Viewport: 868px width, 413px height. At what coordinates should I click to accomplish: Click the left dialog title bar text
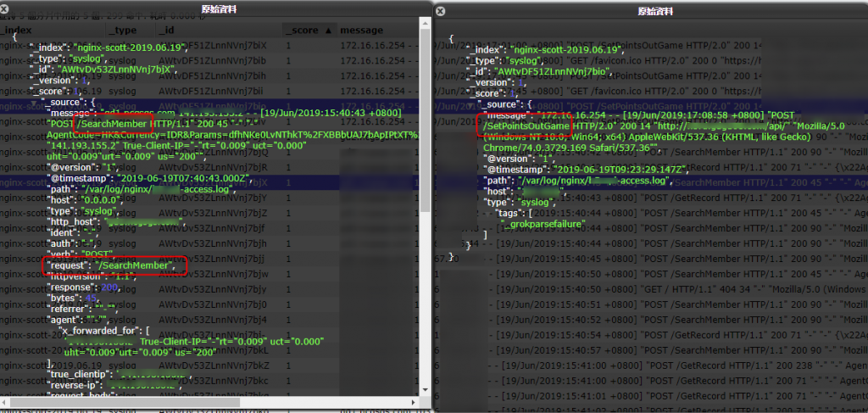[218, 8]
